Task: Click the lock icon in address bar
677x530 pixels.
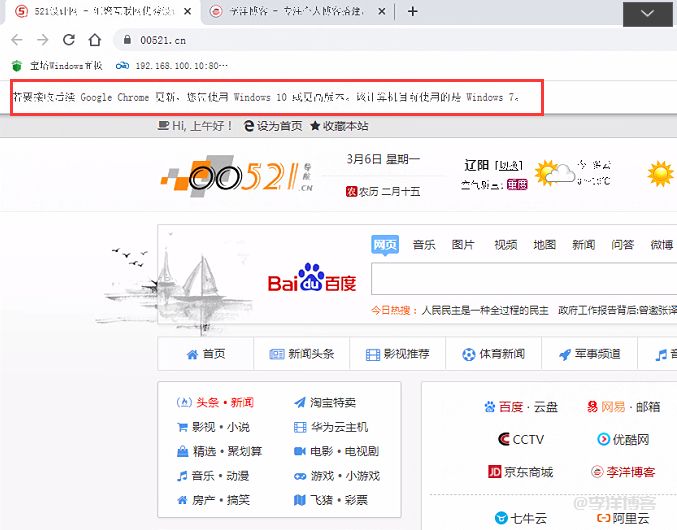Action: [126, 40]
